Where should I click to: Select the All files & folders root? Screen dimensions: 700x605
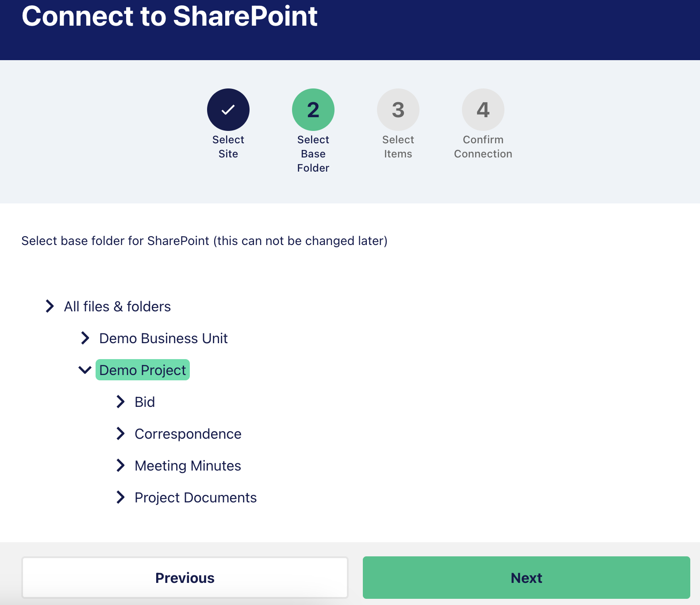[117, 306]
